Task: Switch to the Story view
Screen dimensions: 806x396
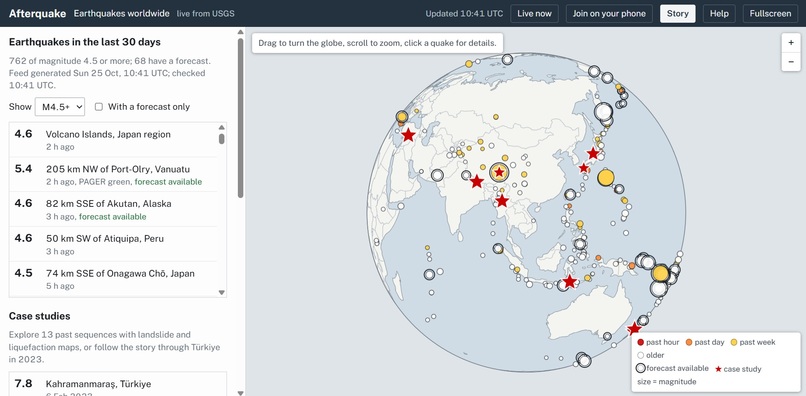Action: (x=677, y=13)
